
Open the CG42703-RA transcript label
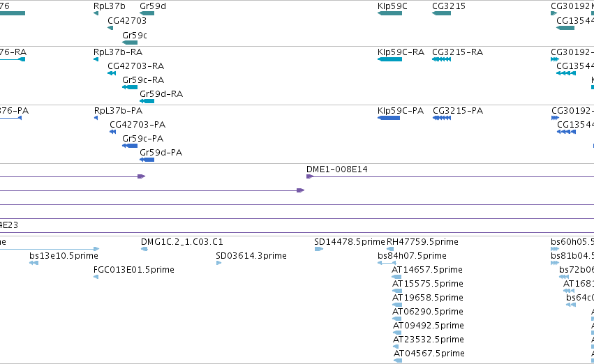point(135,66)
